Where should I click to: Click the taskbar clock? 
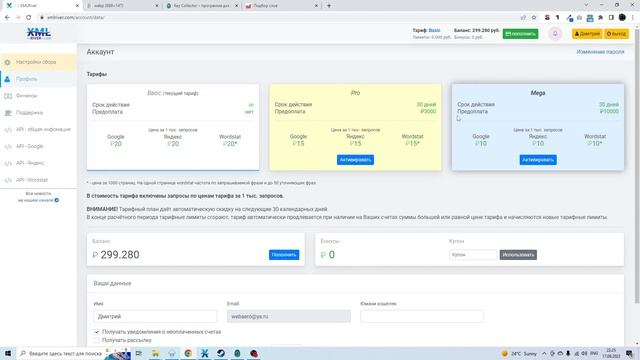pos(611,353)
